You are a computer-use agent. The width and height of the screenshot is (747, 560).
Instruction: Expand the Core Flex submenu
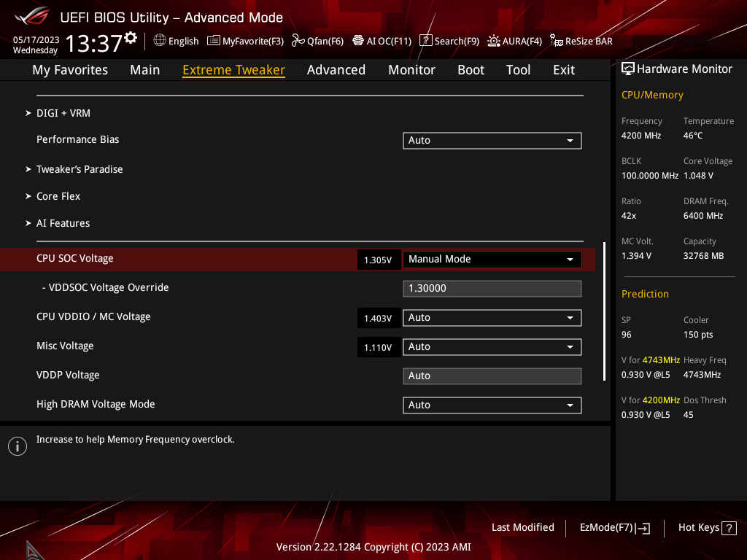point(58,196)
